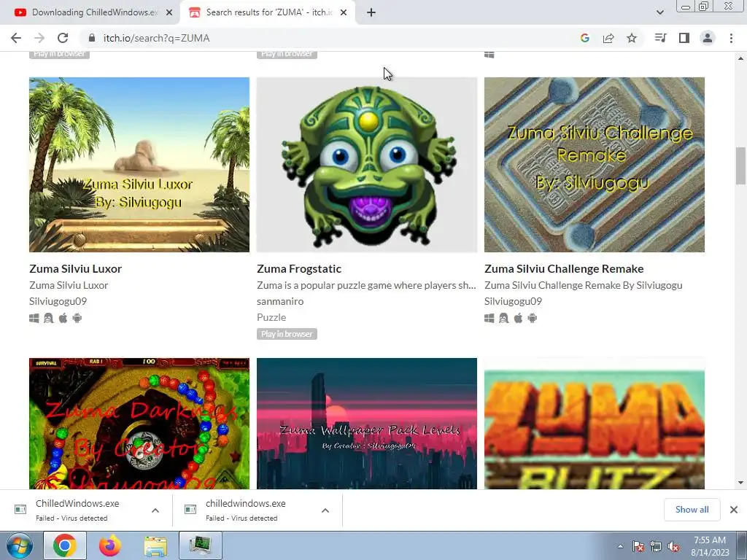
Task: Open the Windows Start menu
Action: [x=19, y=545]
